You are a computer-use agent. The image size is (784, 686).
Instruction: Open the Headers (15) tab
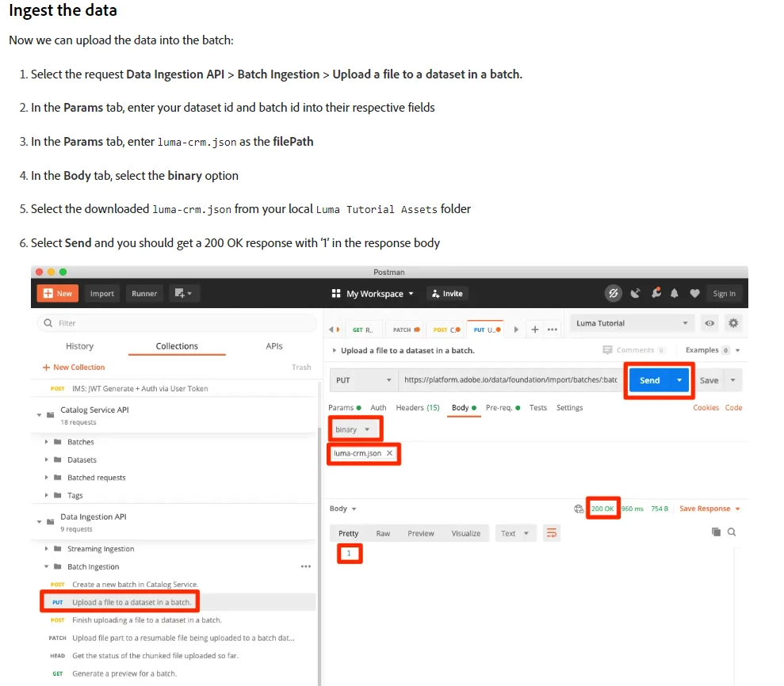418,408
